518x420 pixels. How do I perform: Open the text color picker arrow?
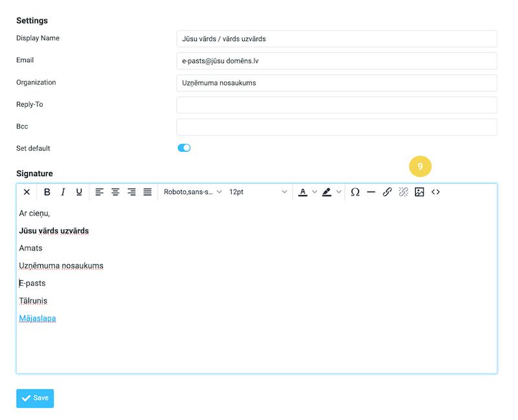315,192
